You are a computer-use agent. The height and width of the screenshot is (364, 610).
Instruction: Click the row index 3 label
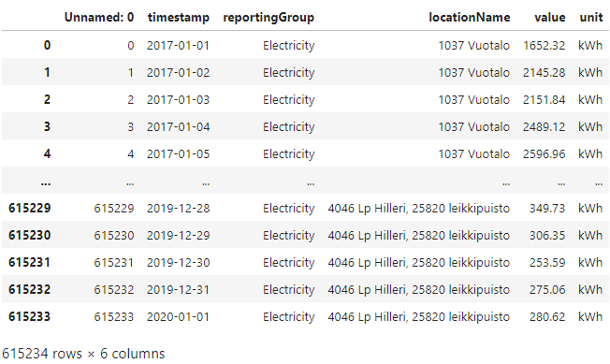pos(47,126)
